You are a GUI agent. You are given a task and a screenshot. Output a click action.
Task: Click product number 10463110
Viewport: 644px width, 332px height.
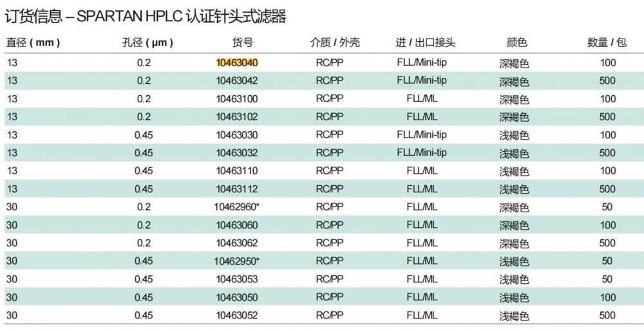236,171
